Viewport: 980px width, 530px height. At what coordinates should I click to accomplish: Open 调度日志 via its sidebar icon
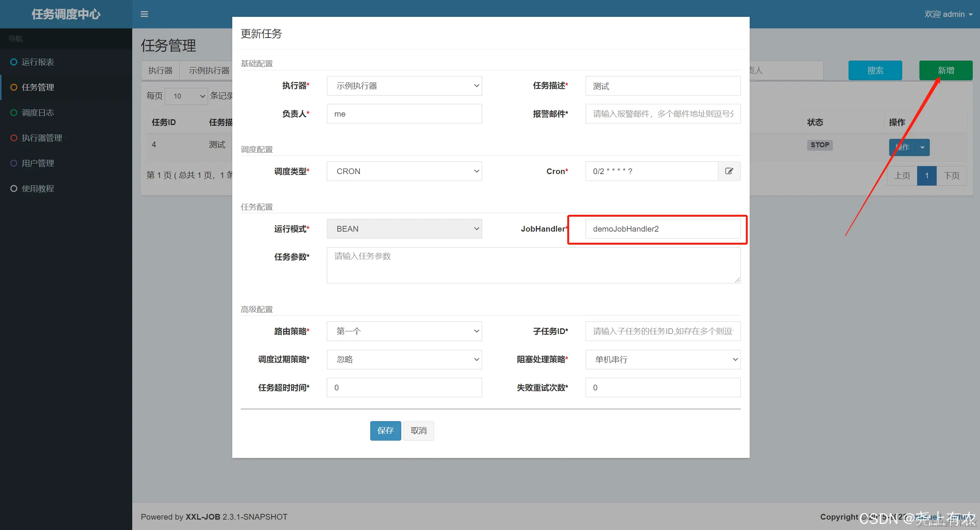14,112
